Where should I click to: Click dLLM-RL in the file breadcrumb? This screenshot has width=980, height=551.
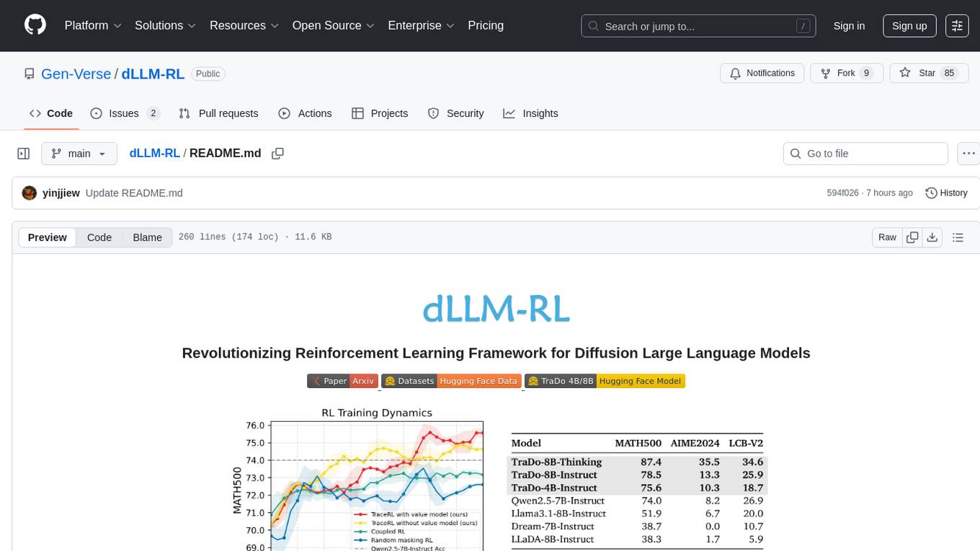pos(154,154)
